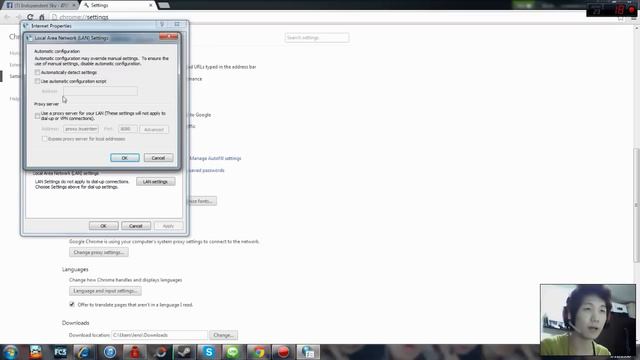Click the Internet Properties taskbar icon
Viewport: 640px width, 360px height.
coord(308,352)
